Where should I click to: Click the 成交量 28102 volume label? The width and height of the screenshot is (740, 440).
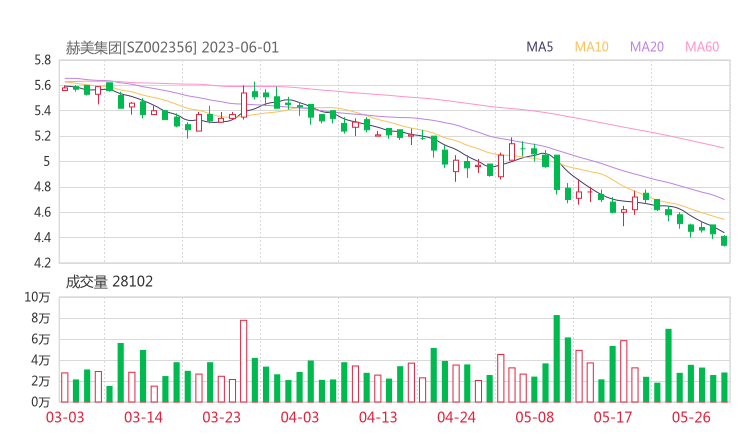coord(109,282)
